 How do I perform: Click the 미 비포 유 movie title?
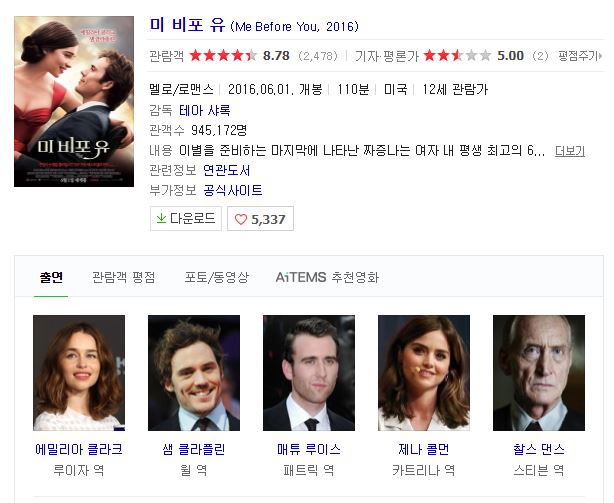coord(188,25)
